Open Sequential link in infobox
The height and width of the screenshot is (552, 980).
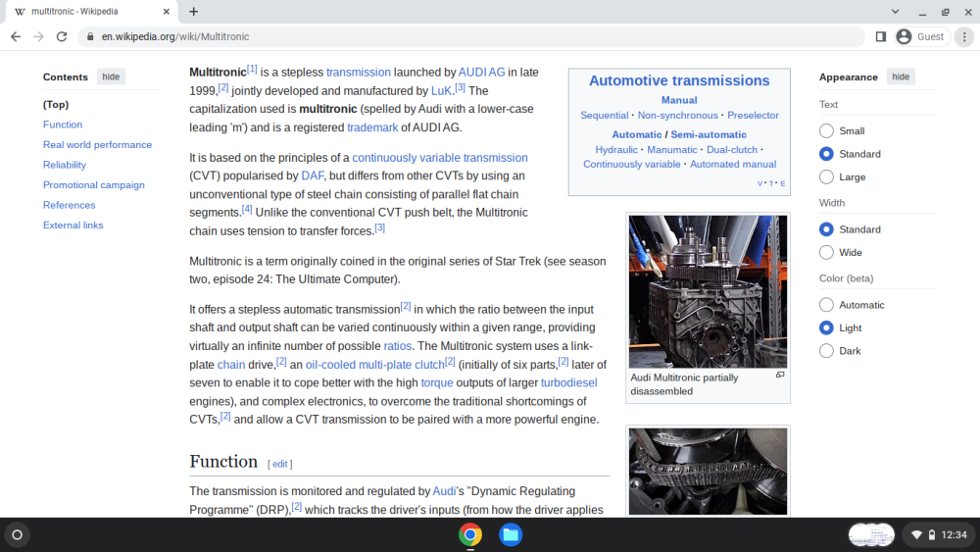click(604, 115)
